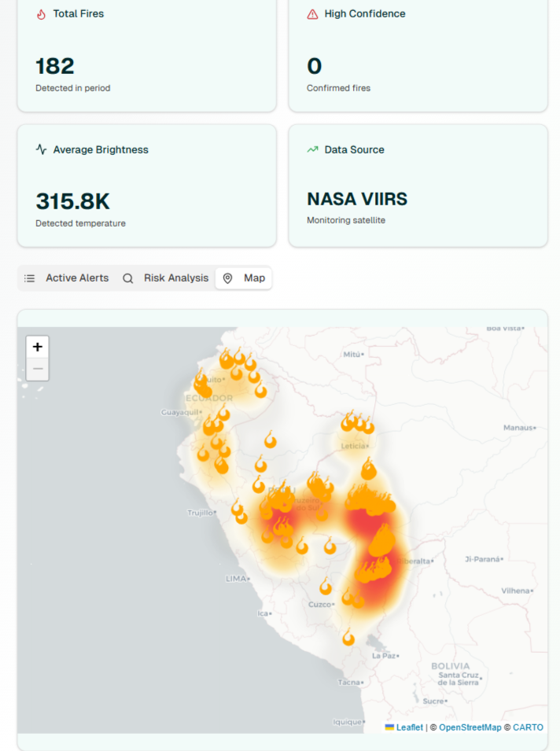Zoom in using the map plus button

coord(37,346)
